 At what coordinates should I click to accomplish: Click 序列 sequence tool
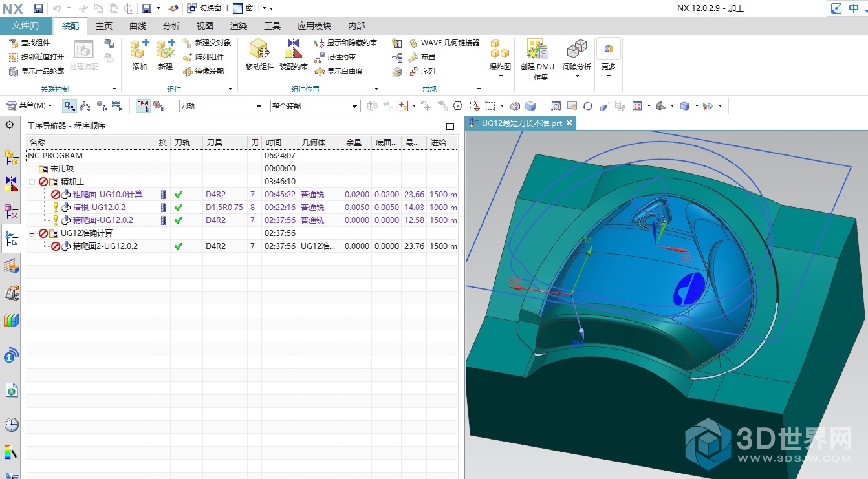point(422,71)
